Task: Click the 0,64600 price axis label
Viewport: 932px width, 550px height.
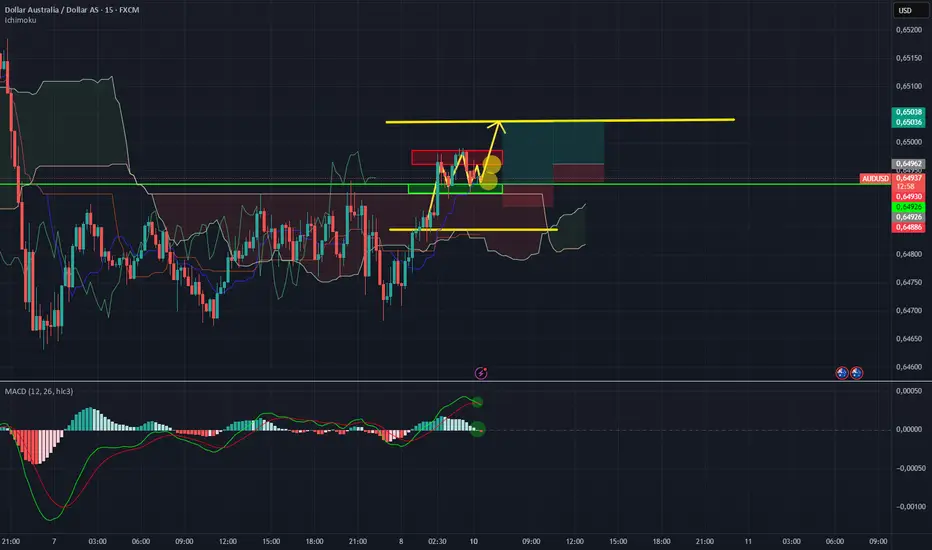Action: coord(909,367)
